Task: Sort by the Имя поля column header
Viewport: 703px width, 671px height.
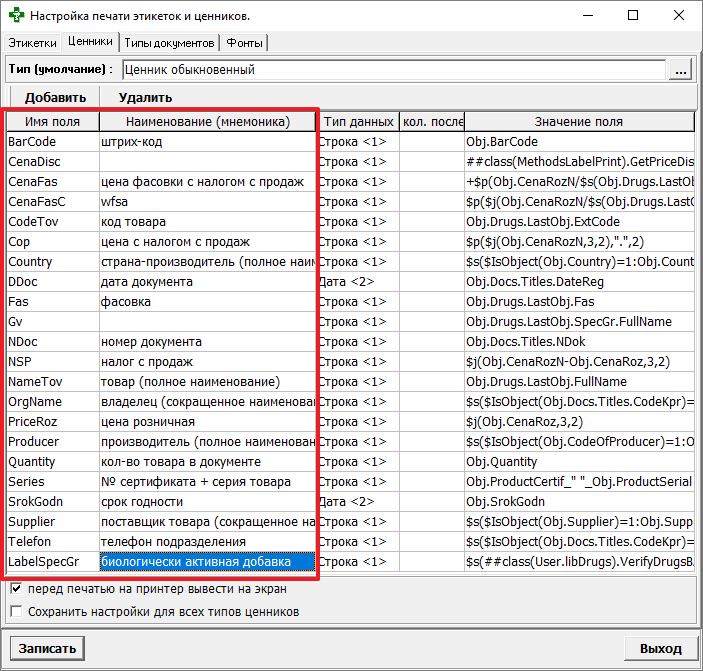Action: coord(52,122)
